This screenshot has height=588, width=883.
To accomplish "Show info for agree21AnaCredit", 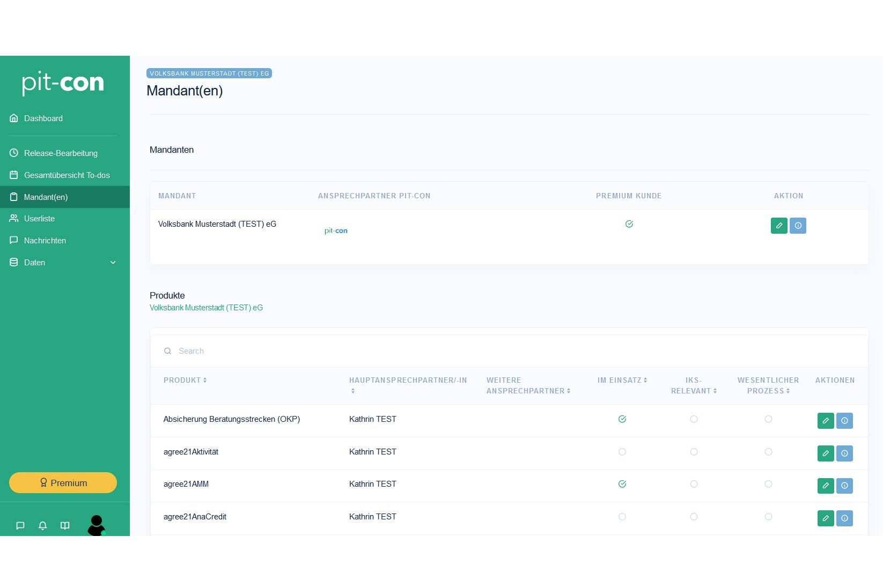I will pos(844,518).
